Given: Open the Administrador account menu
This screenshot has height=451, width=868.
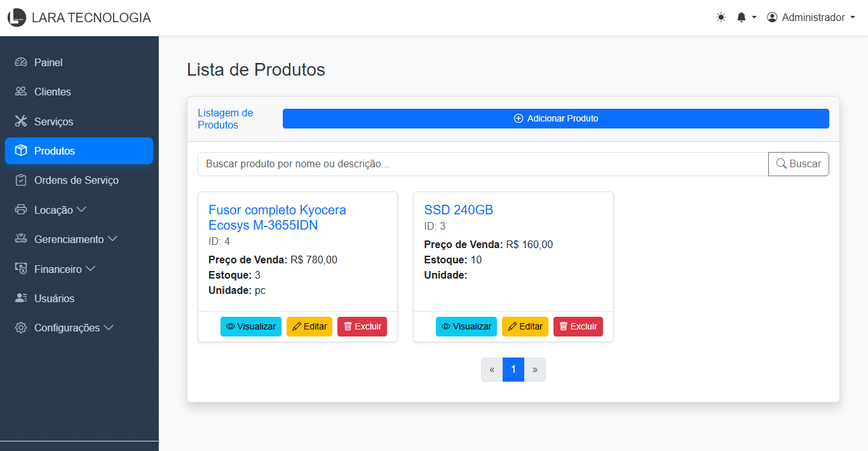Looking at the screenshot, I should coord(811,17).
